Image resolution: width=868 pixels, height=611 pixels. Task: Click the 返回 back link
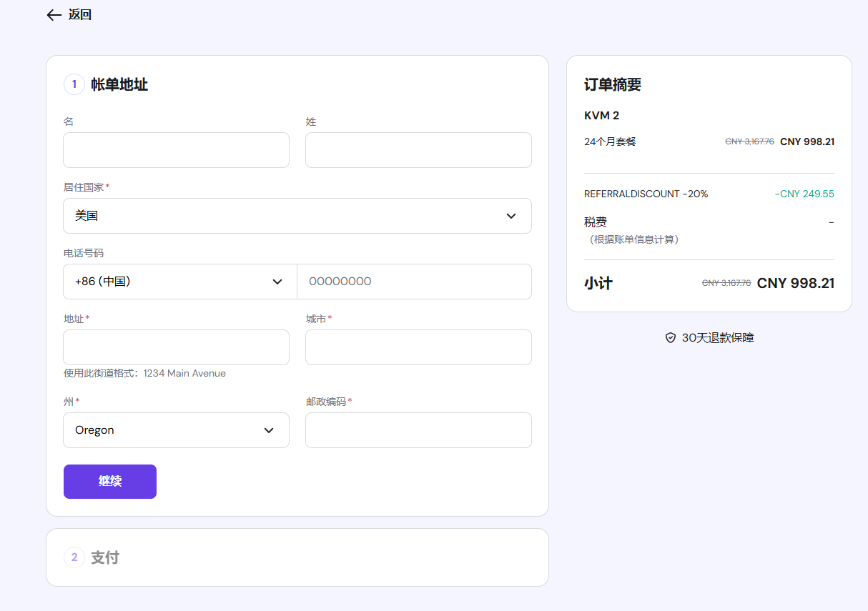tap(79, 15)
